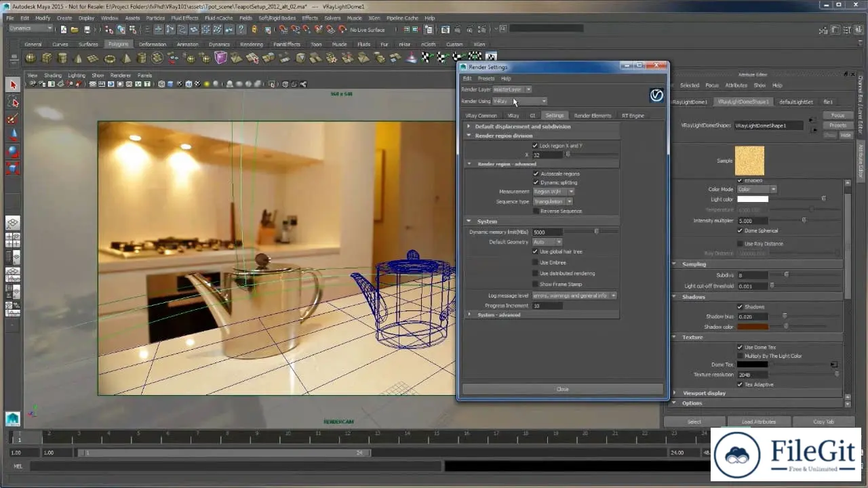Click the polygon torus shelf icon

110,58
